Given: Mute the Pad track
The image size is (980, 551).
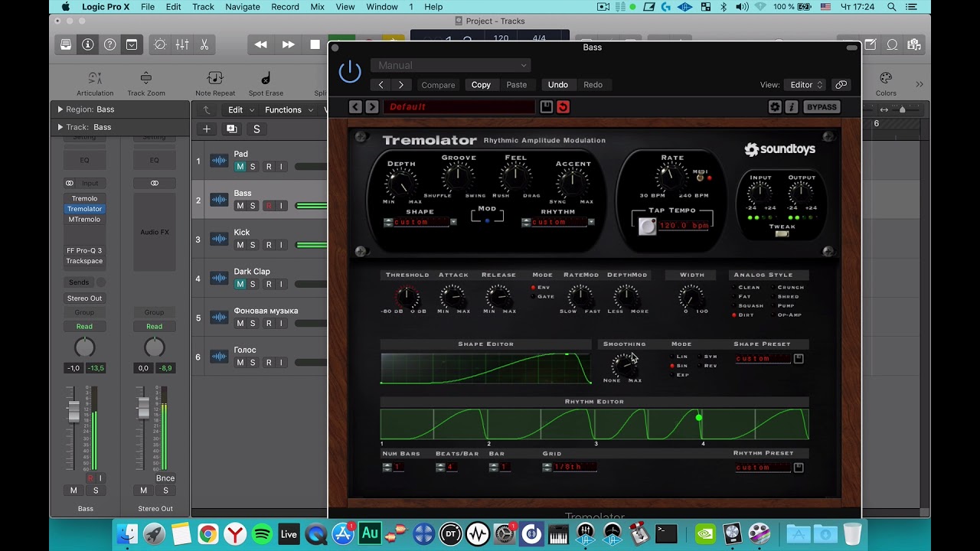Looking at the screenshot, I should [240, 167].
